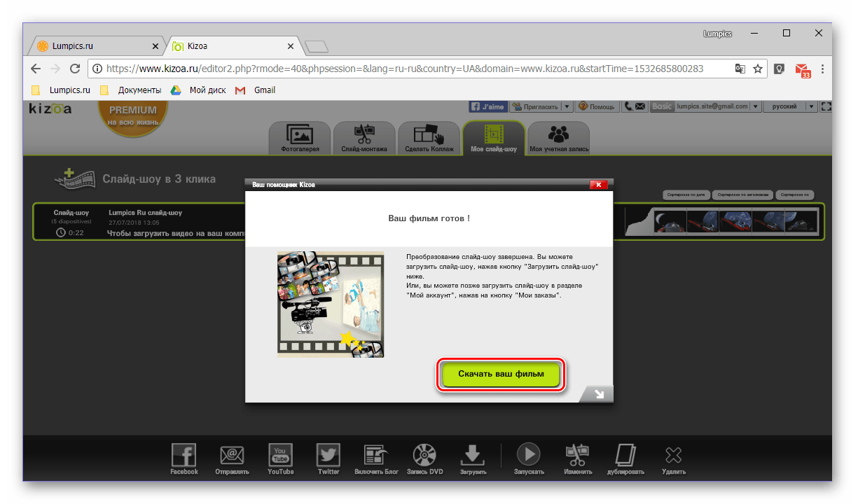Viewport: 858px width, 504px height.
Task: Close the Kizoa assistant dialog
Action: pos(598,185)
